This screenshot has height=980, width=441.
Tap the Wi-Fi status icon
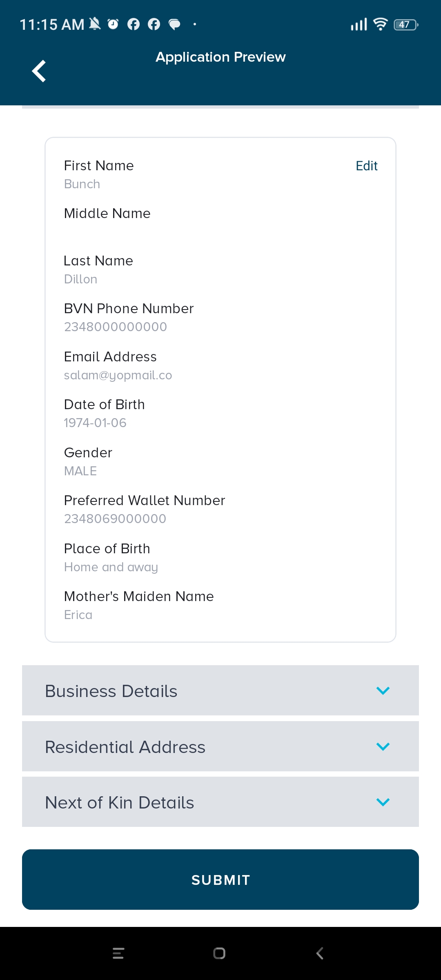381,24
